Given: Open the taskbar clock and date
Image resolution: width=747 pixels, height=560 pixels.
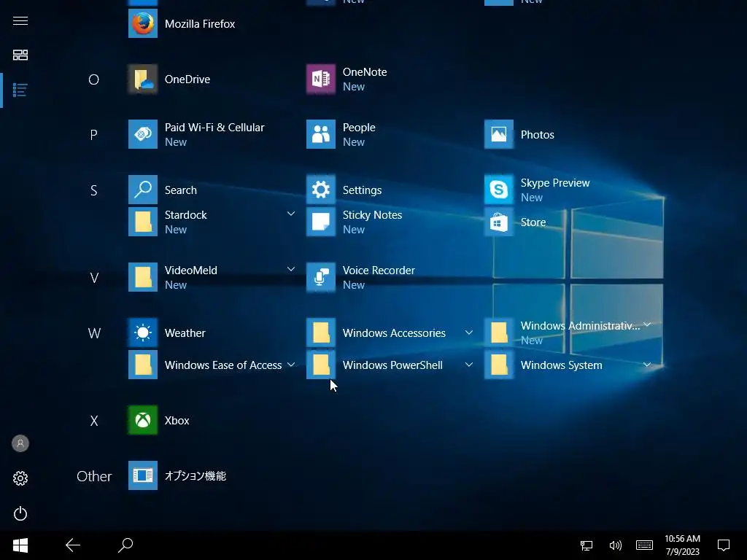Looking at the screenshot, I should pyautogui.click(x=682, y=545).
